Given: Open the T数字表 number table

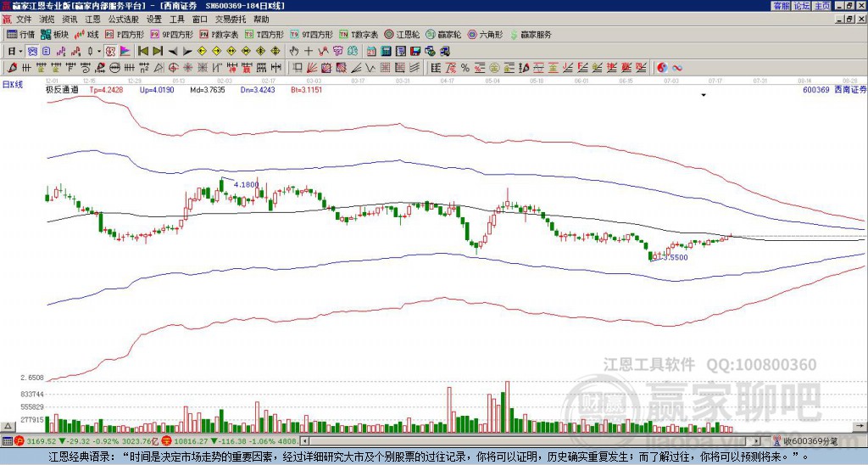Looking at the screenshot, I should 359,34.
